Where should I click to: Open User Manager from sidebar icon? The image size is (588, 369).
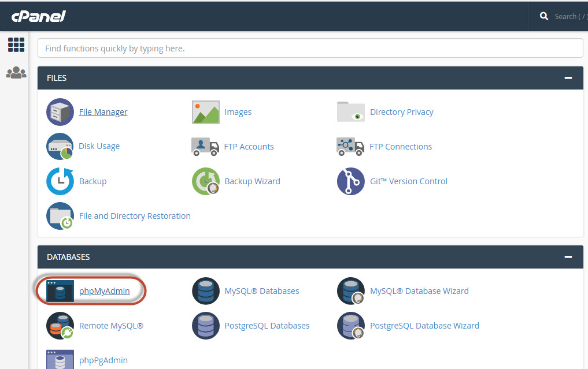pos(16,73)
